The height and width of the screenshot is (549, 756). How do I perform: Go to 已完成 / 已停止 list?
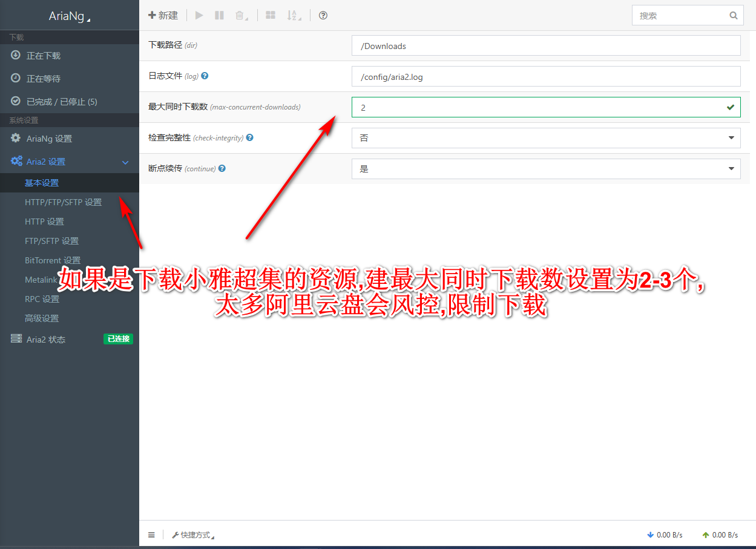[x=61, y=102]
